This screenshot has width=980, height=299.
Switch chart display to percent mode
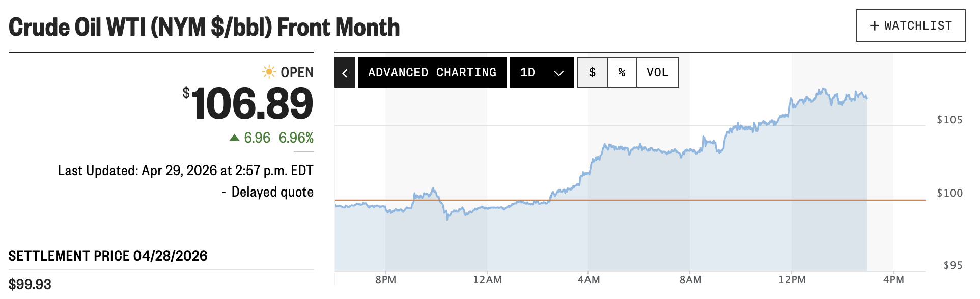click(x=622, y=73)
